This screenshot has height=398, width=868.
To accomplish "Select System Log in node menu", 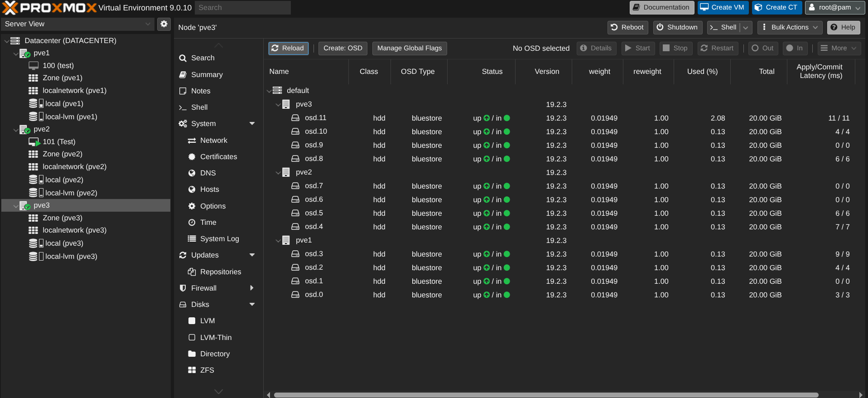I will click(219, 239).
